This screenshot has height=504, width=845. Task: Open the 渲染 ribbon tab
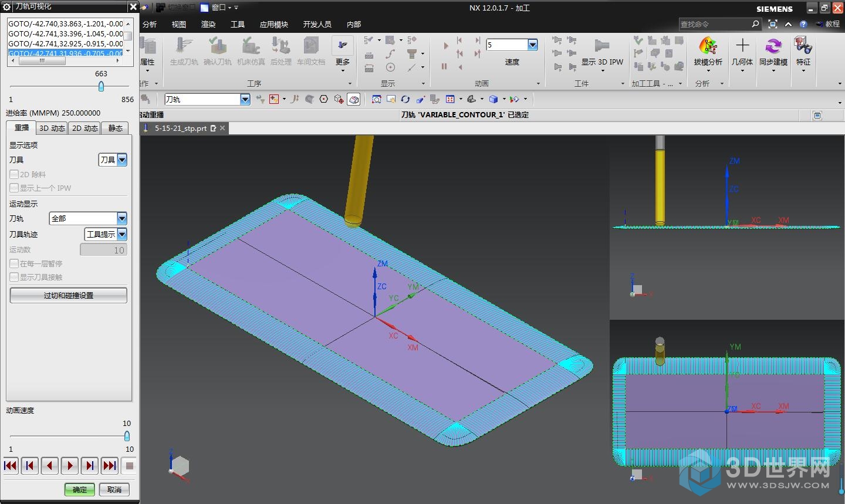click(x=208, y=24)
